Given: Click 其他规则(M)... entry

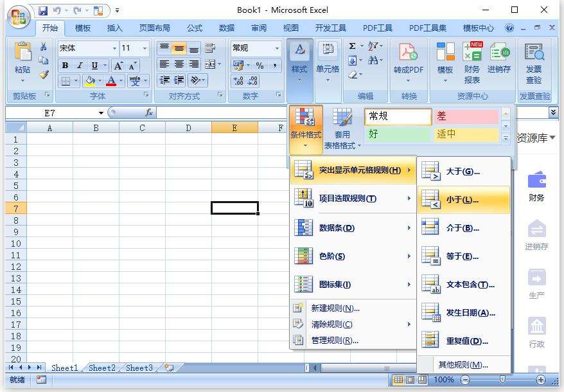Looking at the screenshot, I should pyautogui.click(x=464, y=365).
